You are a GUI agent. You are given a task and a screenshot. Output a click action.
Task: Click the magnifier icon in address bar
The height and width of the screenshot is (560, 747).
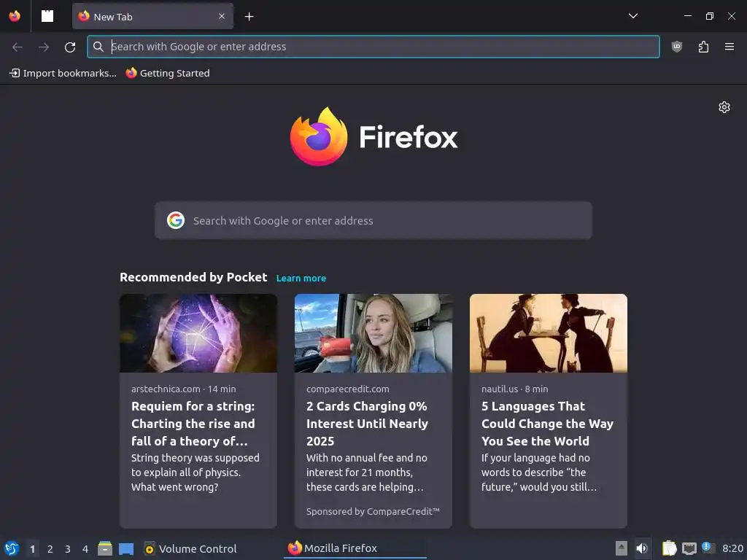pos(98,47)
